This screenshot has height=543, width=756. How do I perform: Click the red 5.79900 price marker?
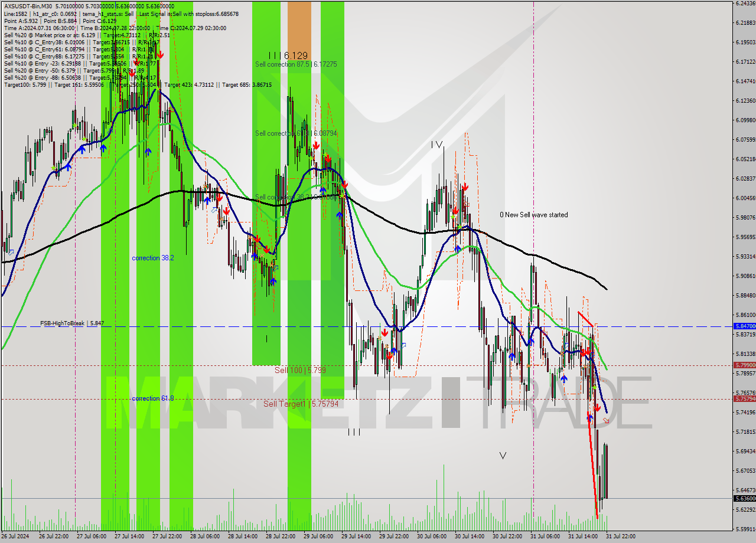[744, 365]
